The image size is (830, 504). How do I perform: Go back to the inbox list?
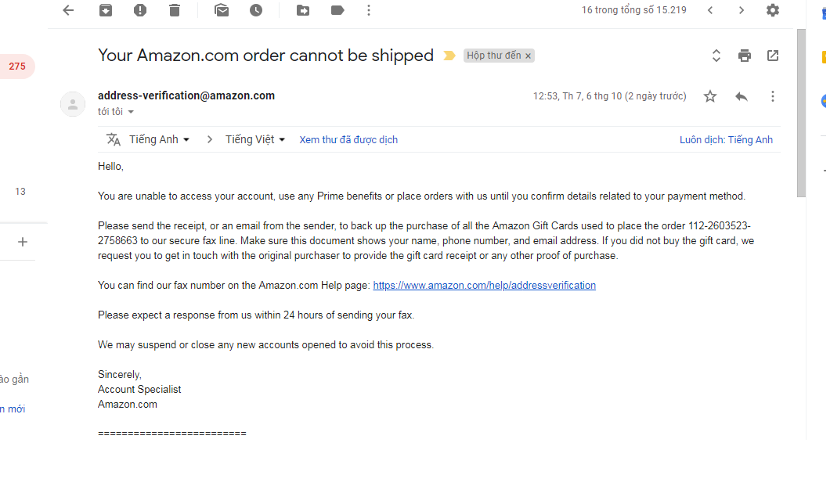pos(68,10)
